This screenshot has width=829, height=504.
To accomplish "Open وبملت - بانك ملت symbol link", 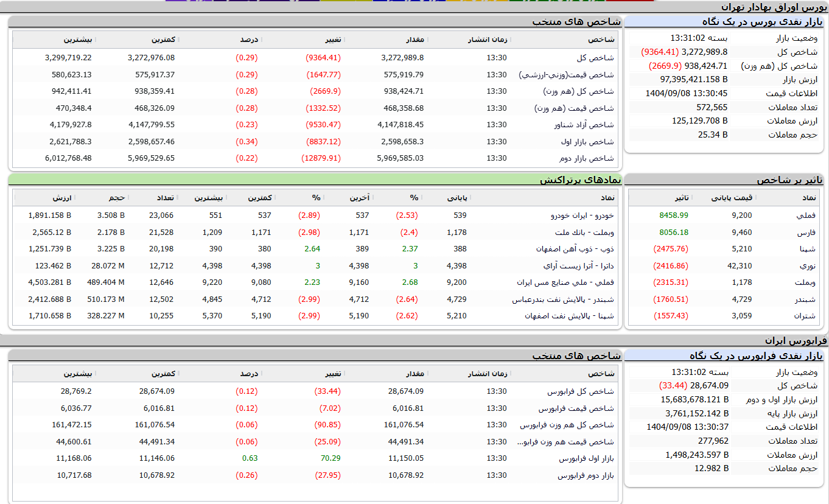I will pos(584,233).
